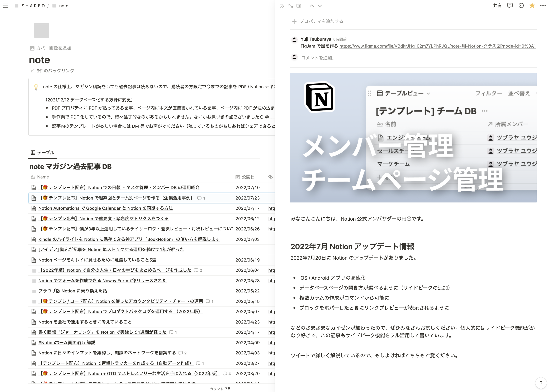Click the gray note page icon
Screen dimensions: 550x392
point(42,30)
